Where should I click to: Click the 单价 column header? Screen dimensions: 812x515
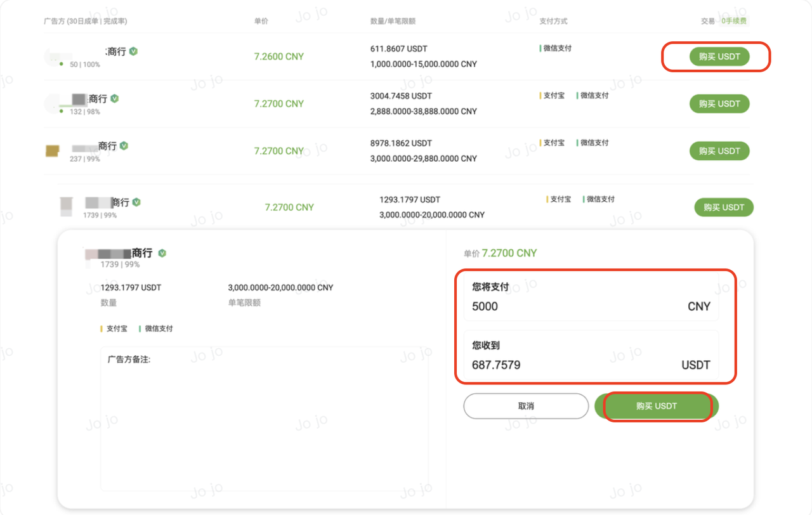pyautogui.click(x=261, y=21)
